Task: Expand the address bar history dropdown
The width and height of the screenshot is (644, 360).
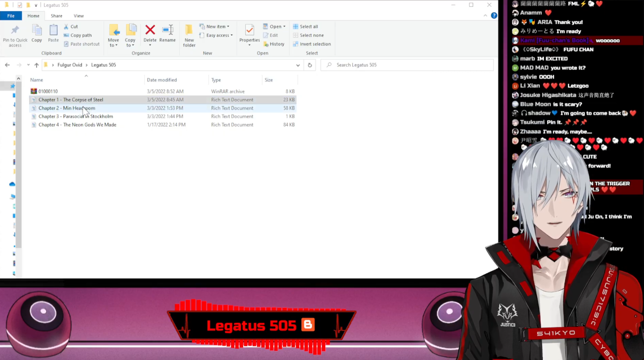Action: 298,65
